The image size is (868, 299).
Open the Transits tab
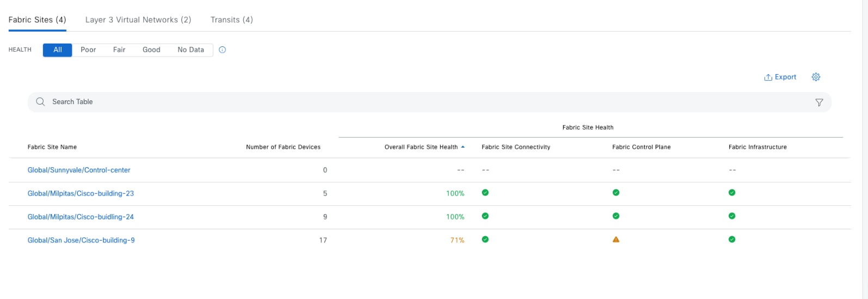[x=231, y=20]
